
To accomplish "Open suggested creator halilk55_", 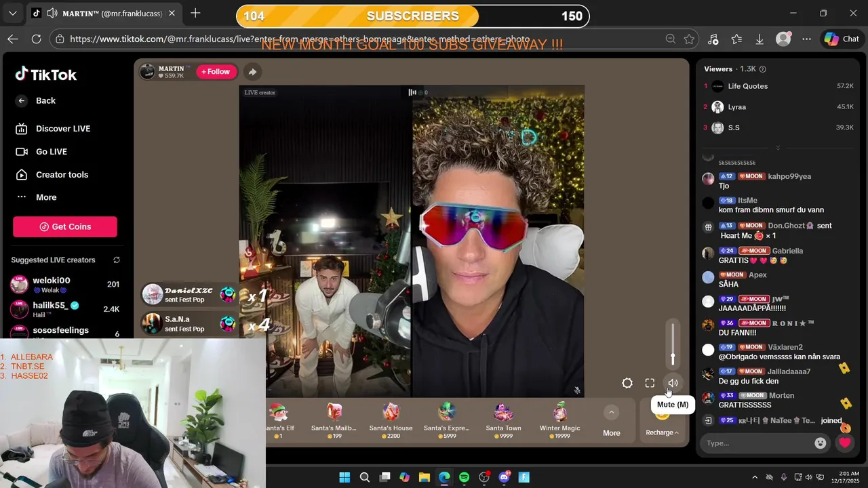I will coord(65,309).
